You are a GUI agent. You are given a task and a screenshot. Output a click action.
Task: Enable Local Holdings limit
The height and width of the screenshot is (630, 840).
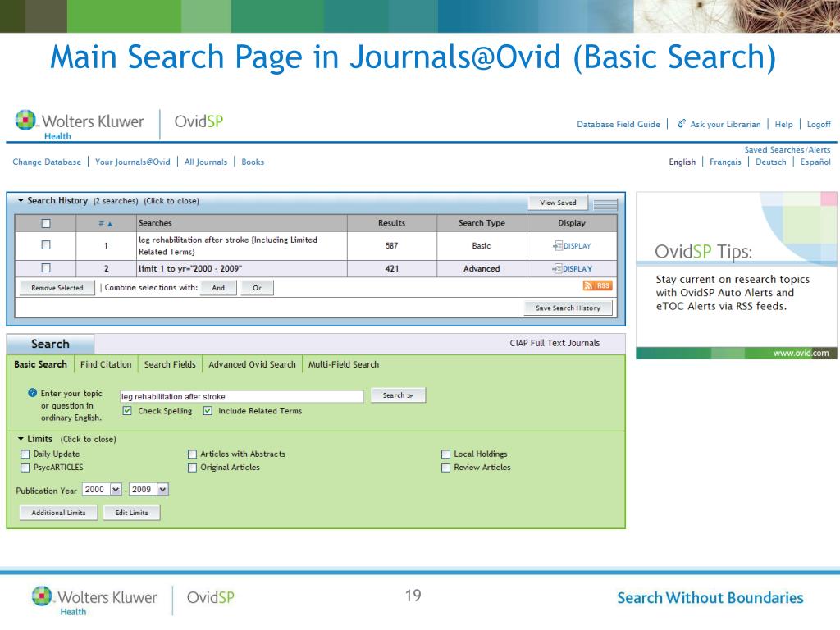pyautogui.click(x=445, y=454)
